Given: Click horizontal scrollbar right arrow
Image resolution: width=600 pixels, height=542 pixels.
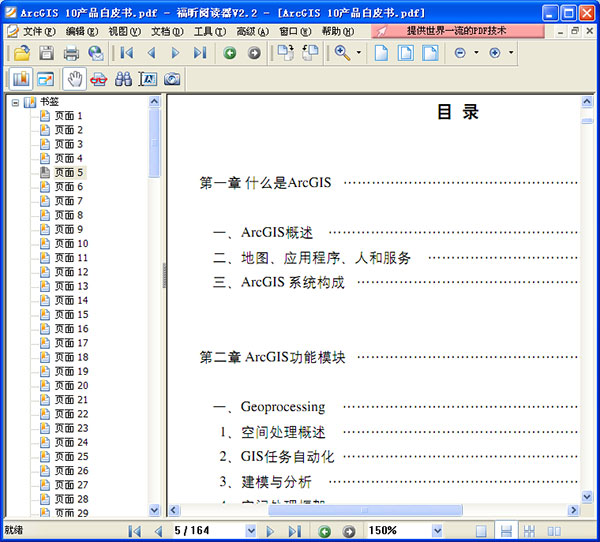Looking at the screenshot, I should coord(573,510).
